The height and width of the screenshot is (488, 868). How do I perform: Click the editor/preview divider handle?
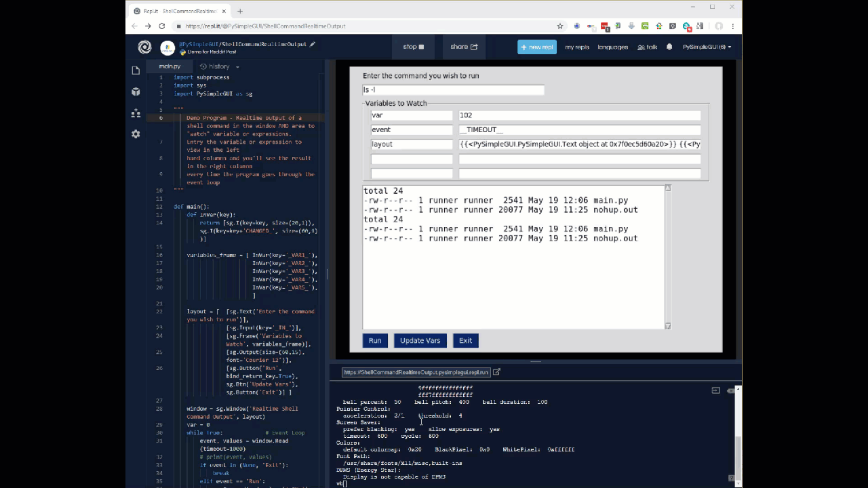pos(328,274)
